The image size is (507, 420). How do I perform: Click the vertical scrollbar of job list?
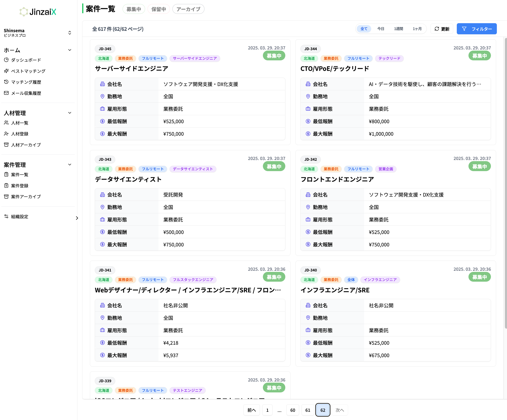505,183
